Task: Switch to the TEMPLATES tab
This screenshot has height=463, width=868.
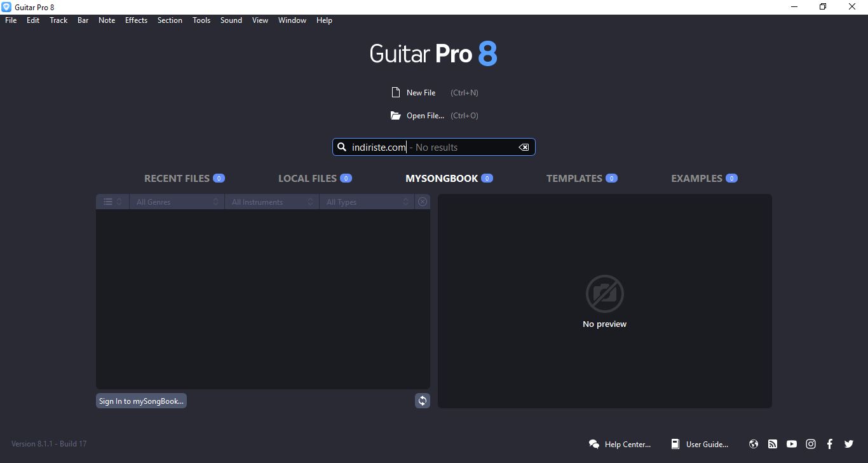Action: [x=582, y=179]
